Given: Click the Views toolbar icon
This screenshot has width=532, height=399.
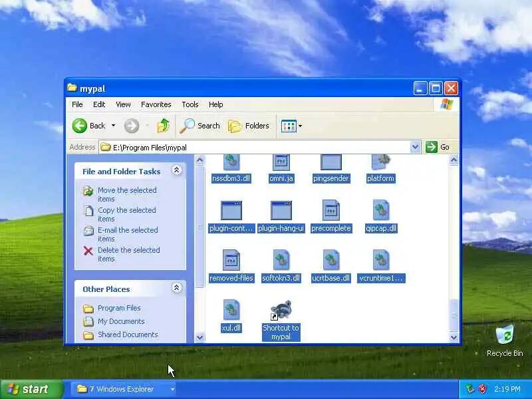Looking at the screenshot, I should pyautogui.click(x=289, y=126).
